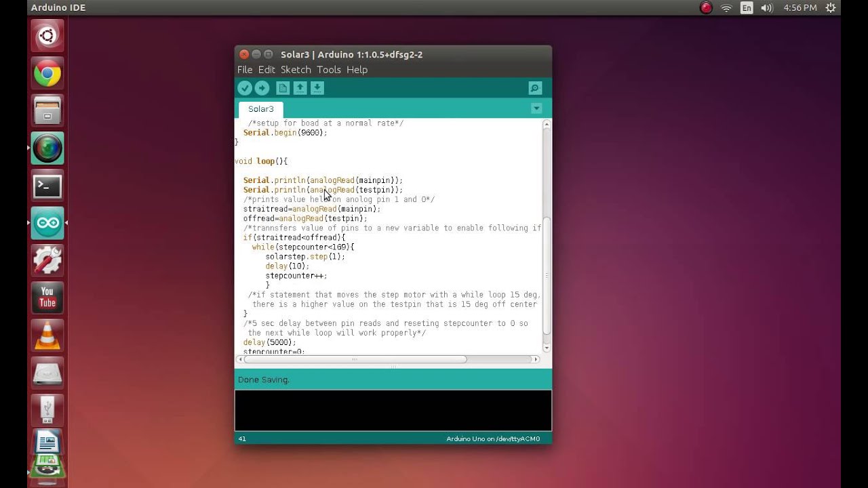This screenshot has width=868, height=488.
Task: Open the Sketch menu
Action: [296, 70]
